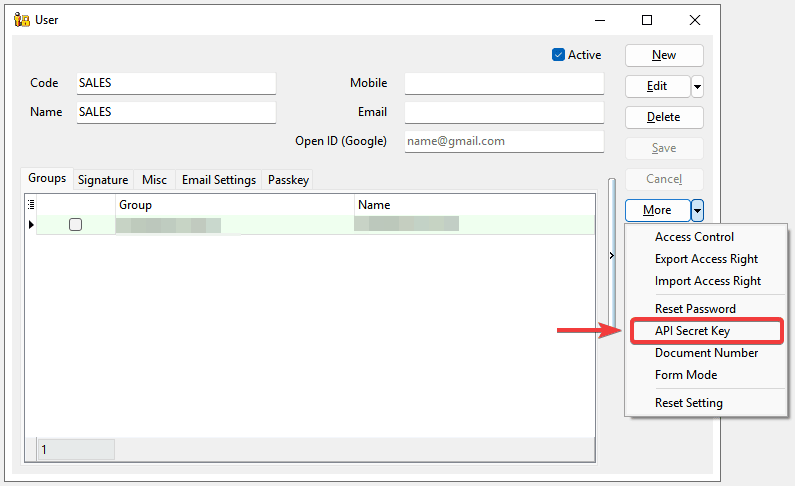This screenshot has height=486, width=795.
Task: Click the grid column chooser icon
Action: [31, 205]
